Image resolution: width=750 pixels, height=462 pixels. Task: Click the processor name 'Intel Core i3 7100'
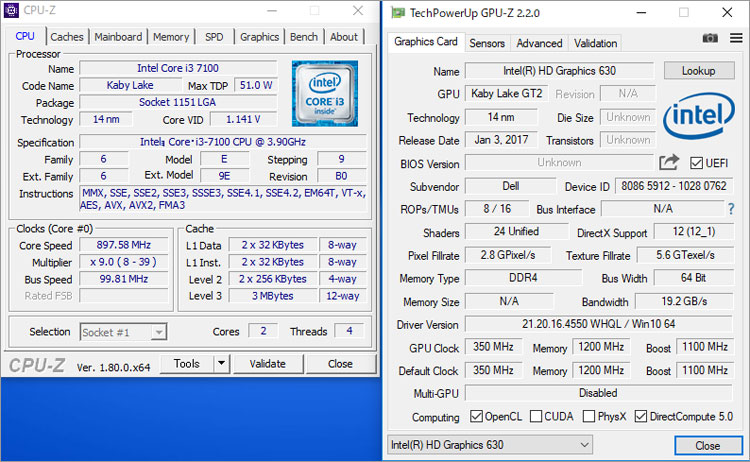[178, 68]
